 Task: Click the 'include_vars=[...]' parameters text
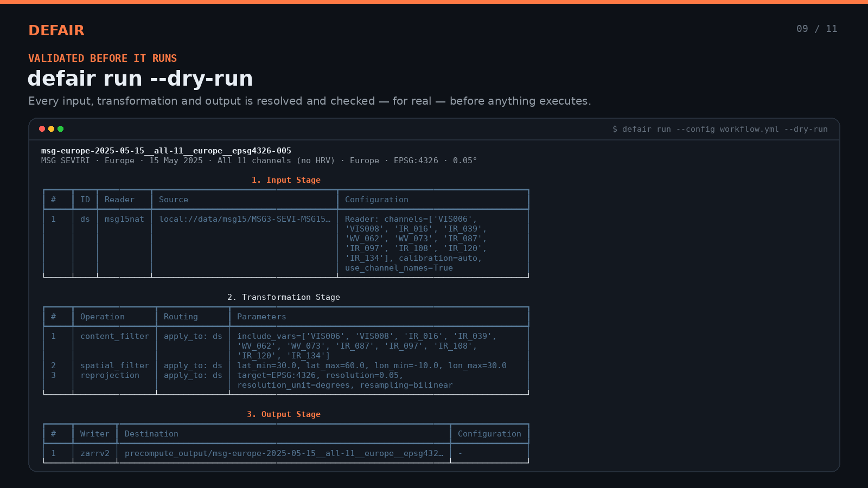pos(367,346)
